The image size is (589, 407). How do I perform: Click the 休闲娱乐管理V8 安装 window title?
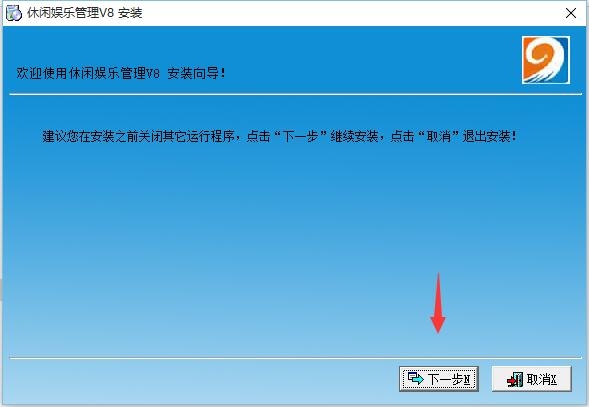point(85,13)
